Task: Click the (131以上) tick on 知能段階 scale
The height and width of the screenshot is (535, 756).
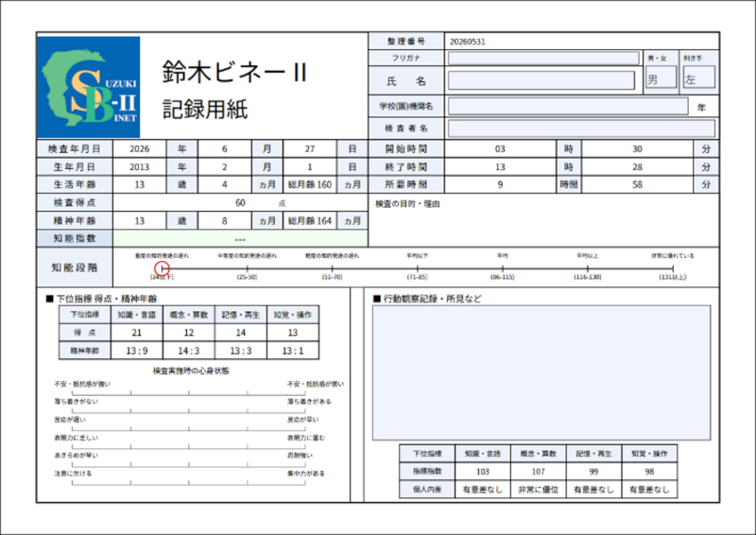Action: (x=673, y=268)
